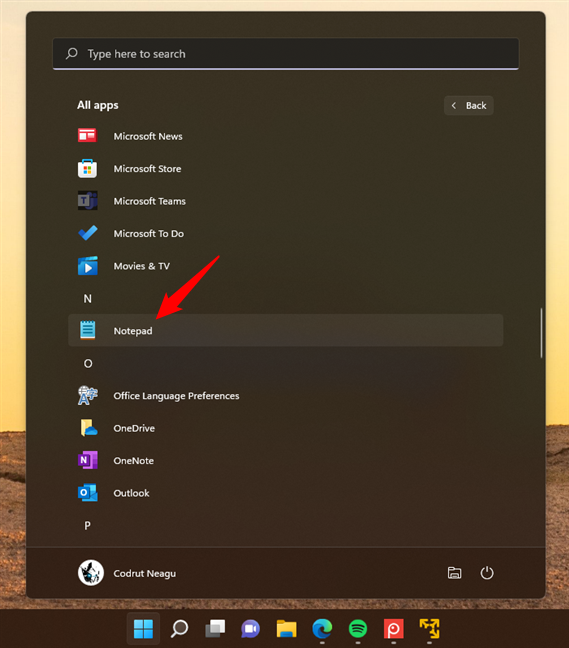Open the Outlook app icon
The width and height of the screenshot is (569, 648).
(x=88, y=493)
